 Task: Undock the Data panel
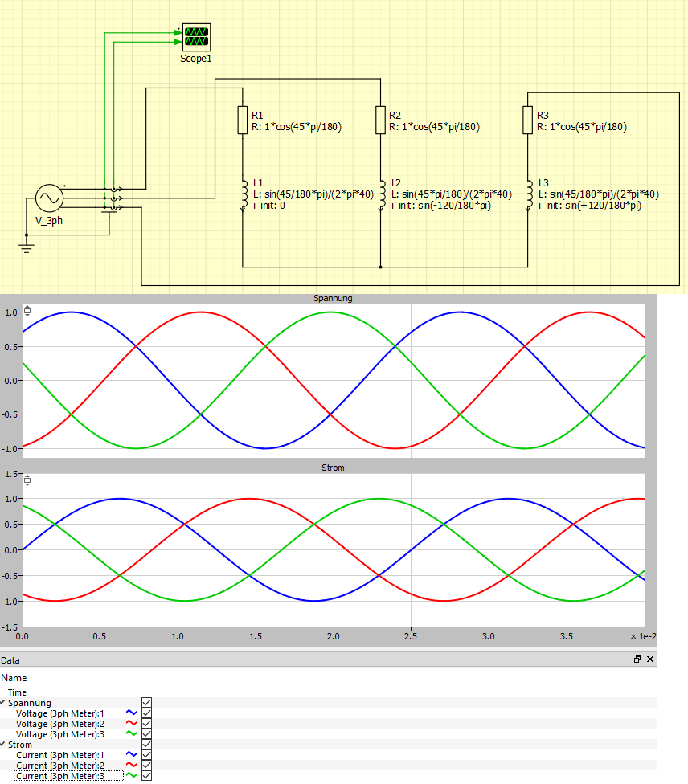pos(637,659)
